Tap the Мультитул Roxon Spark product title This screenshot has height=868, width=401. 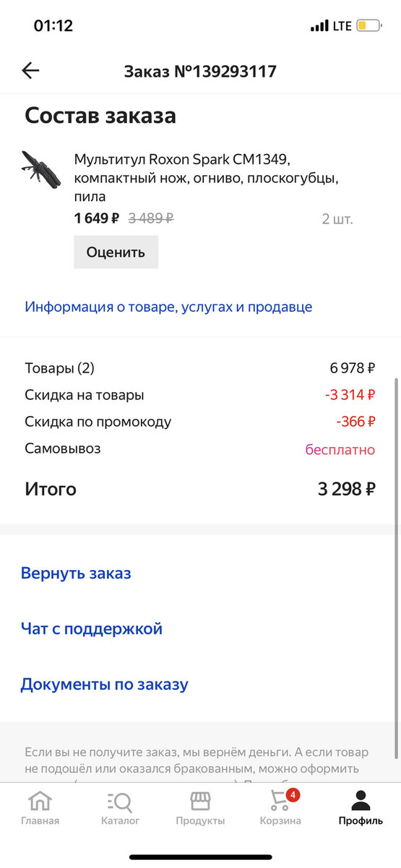point(206,177)
